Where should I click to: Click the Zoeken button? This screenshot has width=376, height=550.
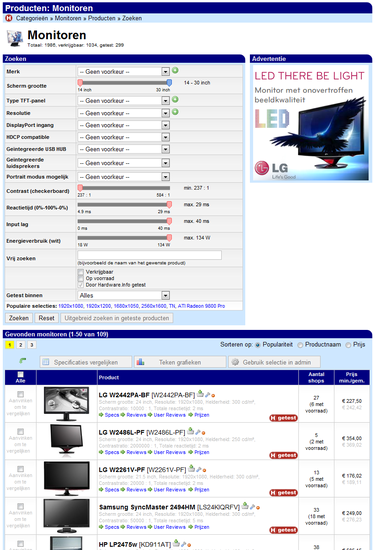19,318
